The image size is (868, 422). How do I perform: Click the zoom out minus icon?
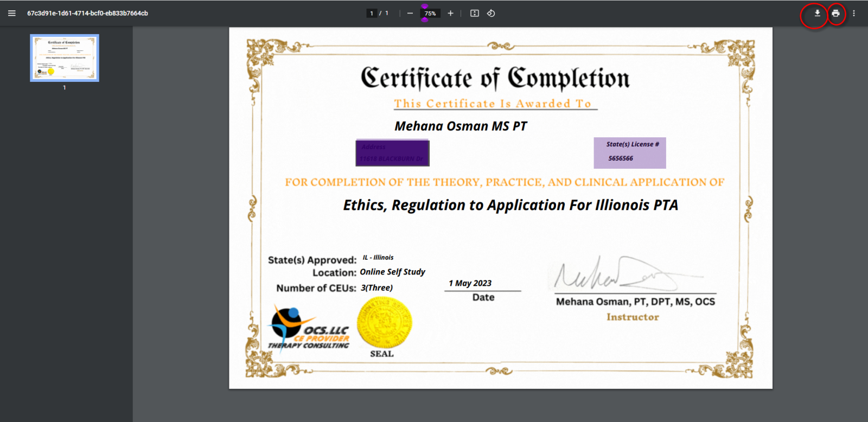click(410, 13)
